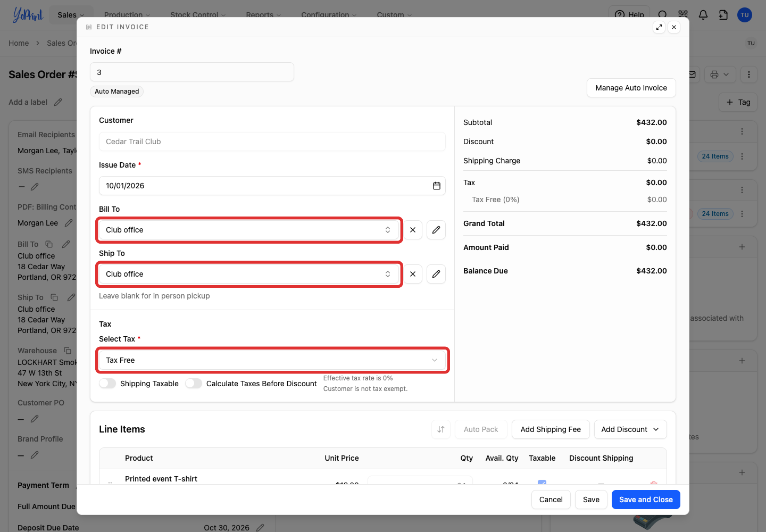
Task: Expand the Edit Invoice dialog to fullscreen
Action: pyautogui.click(x=659, y=27)
